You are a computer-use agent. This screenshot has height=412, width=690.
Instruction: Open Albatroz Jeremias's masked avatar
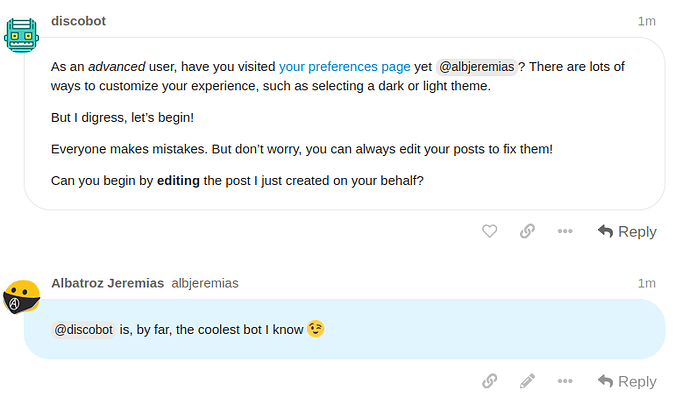coord(21,297)
